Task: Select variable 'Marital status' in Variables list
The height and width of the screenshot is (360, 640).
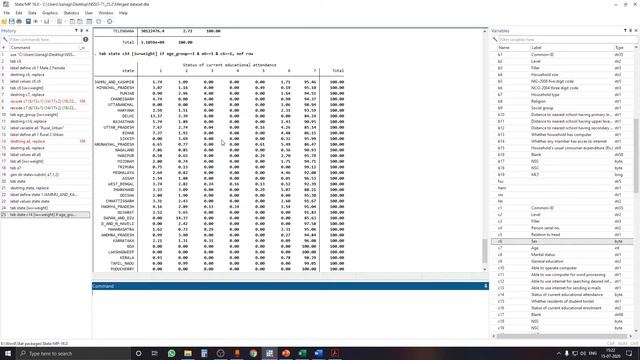Action: click(x=562, y=255)
